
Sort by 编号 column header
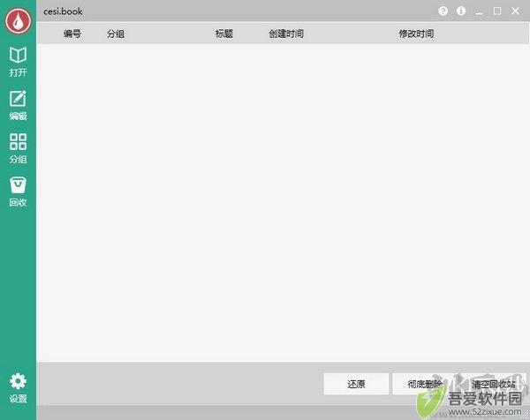[72, 34]
